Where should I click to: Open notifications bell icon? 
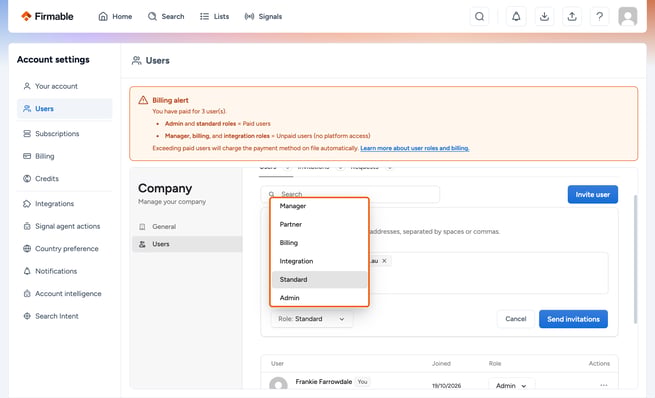click(516, 16)
